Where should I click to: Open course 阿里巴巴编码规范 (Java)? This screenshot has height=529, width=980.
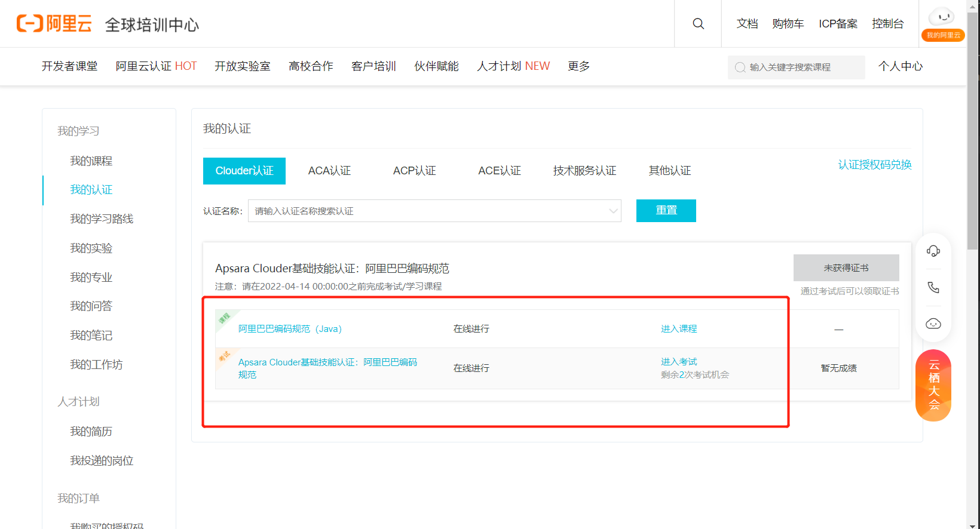pyautogui.click(x=290, y=329)
